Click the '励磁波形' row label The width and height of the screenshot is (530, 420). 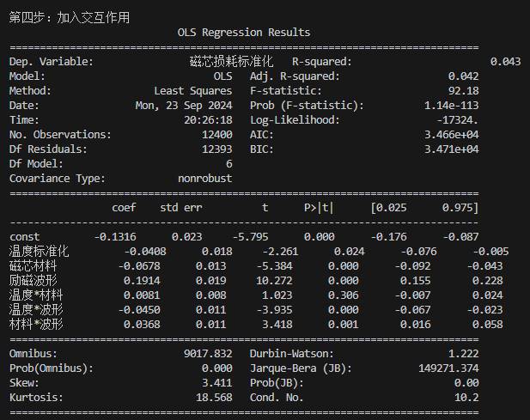[33, 280]
